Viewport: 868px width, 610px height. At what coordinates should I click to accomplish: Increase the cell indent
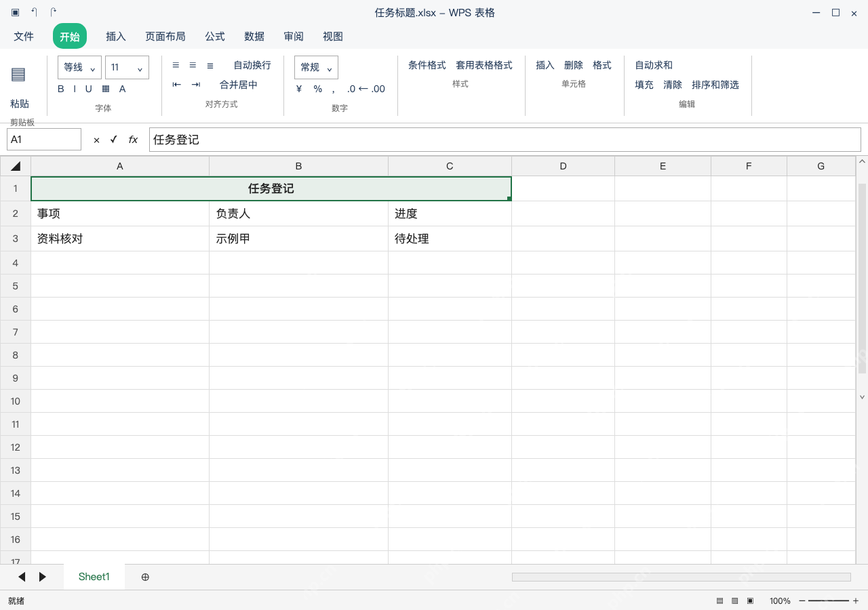tap(196, 85)
